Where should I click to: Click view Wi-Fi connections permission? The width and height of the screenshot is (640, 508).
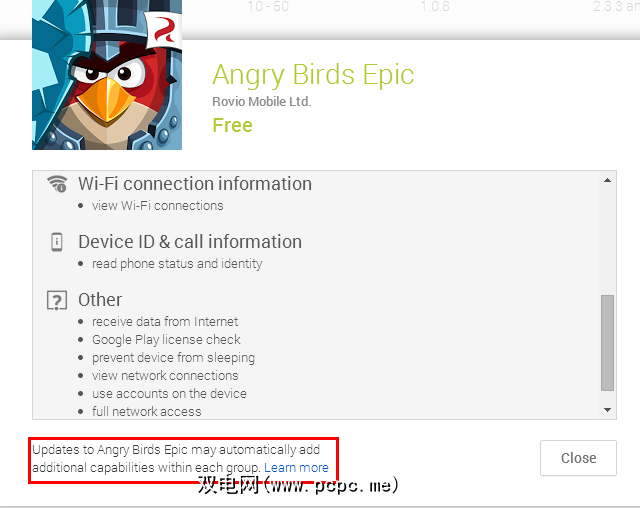coord(158,206)
